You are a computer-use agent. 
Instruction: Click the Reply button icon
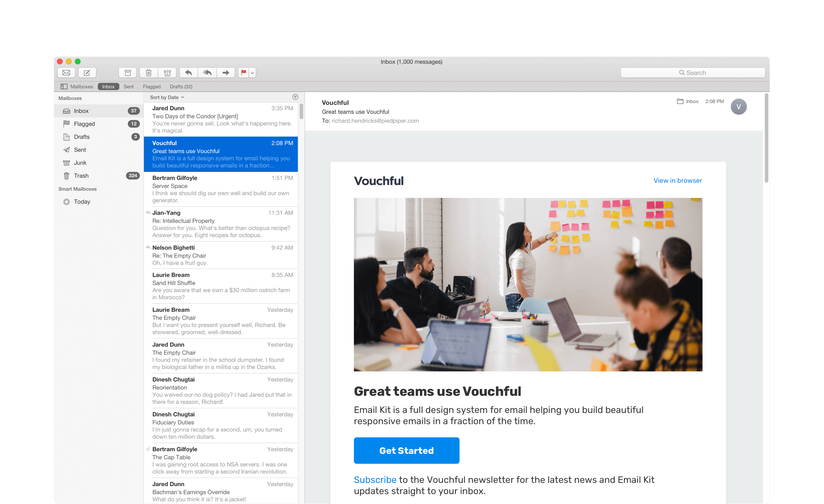click(189, 73)
